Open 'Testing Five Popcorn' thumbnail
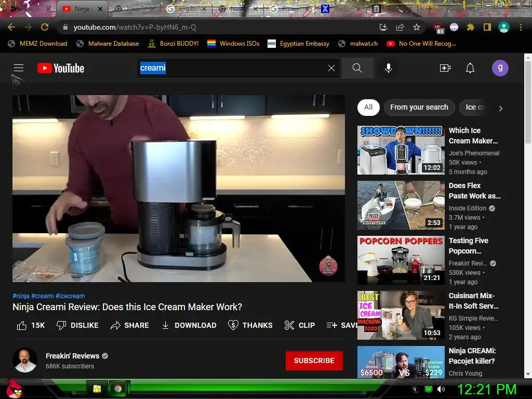 tap(401, 260)
